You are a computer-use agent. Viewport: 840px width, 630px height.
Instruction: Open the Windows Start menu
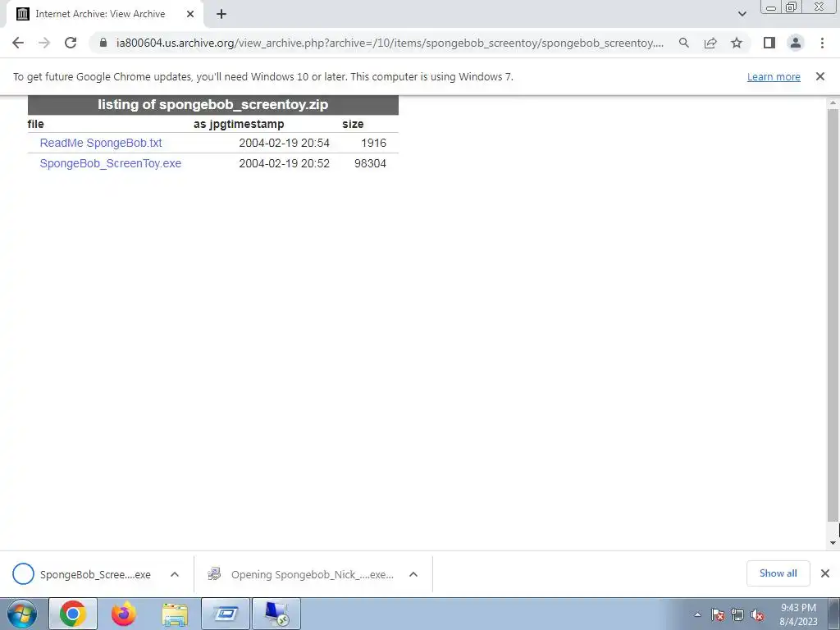click(22, 614)
